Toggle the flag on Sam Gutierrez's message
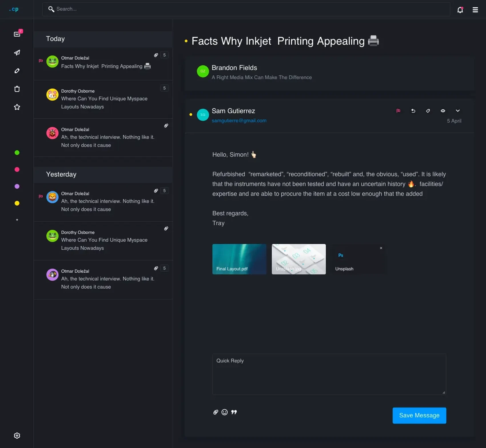Image resolution: width=486 pixels, height=448 pixels. (x=398, y=111)
